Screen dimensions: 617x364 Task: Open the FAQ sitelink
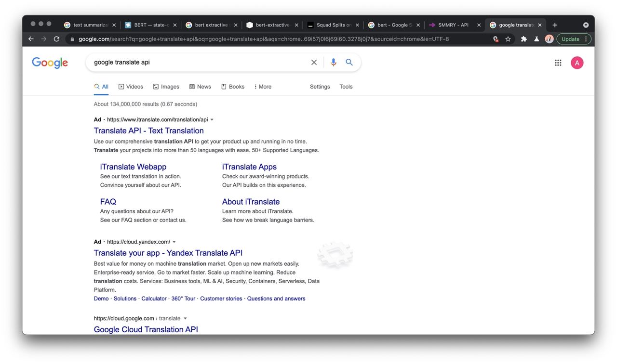[108, 202]
